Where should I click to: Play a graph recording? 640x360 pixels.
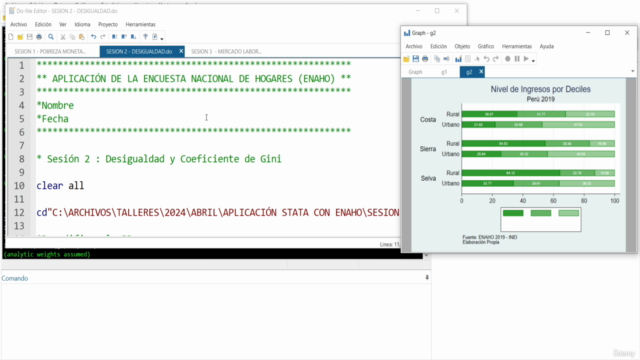pyautogui.click(x=527, y=59)
